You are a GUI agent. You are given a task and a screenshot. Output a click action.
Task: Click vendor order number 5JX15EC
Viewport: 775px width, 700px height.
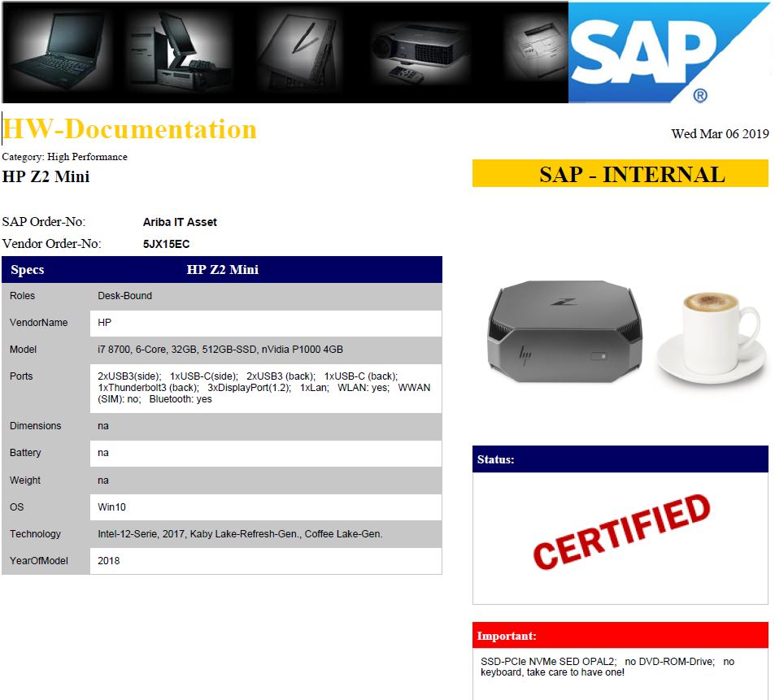166,244
